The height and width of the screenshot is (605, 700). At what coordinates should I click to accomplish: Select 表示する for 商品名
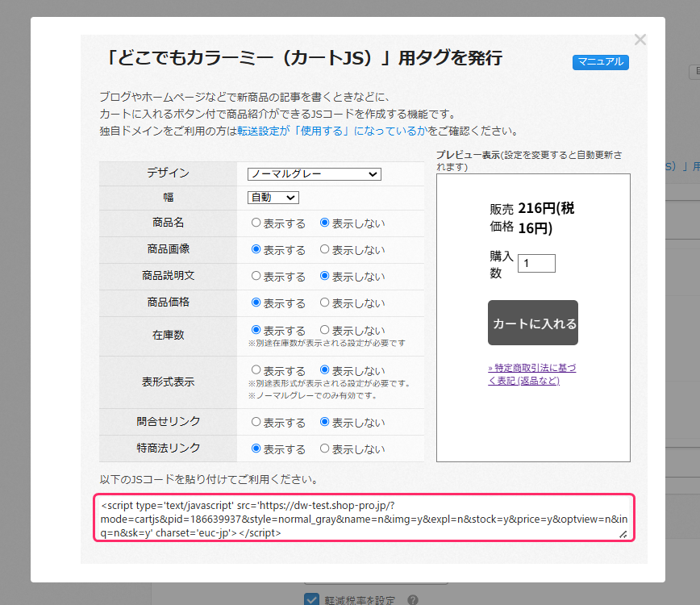[256, 223]
